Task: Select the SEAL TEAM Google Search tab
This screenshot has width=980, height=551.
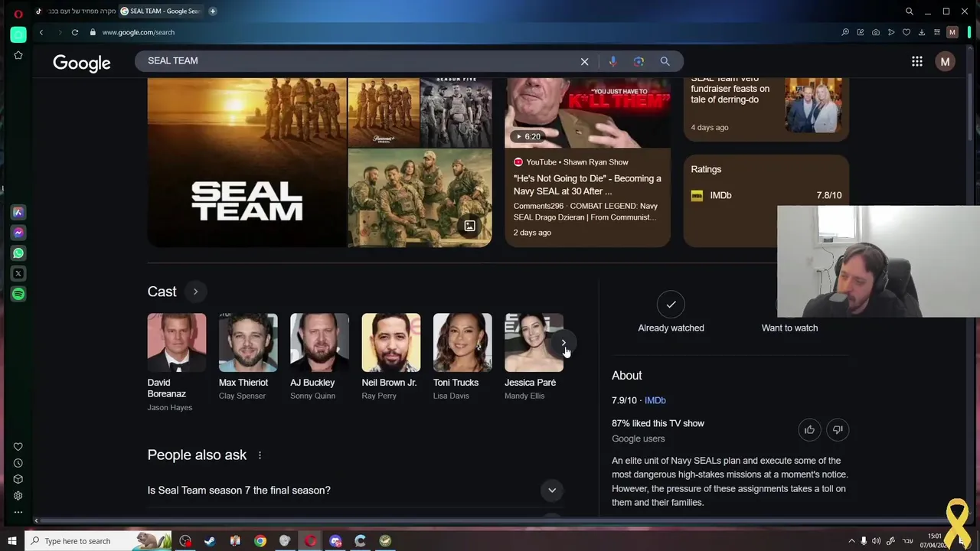Action: (161, 11)
